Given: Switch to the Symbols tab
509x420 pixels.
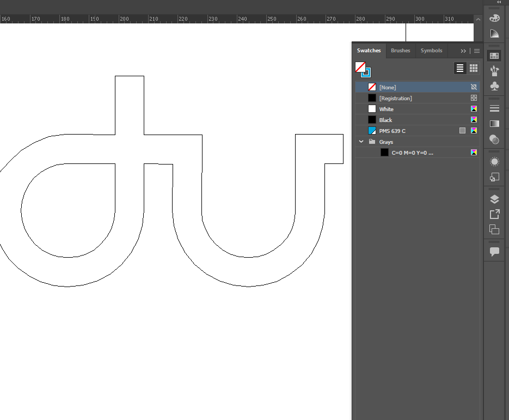Looking at the screenshot, I should click(431, 51).
